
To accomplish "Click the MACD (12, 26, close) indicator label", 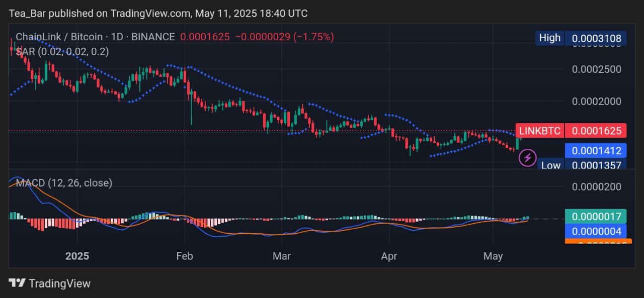I will click(x=64, y=183).
